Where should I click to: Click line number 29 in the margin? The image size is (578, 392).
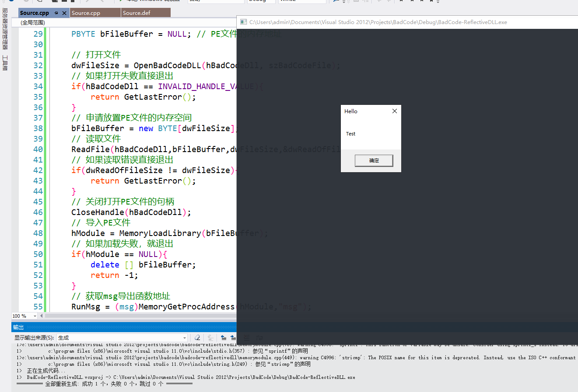point(38,34)
